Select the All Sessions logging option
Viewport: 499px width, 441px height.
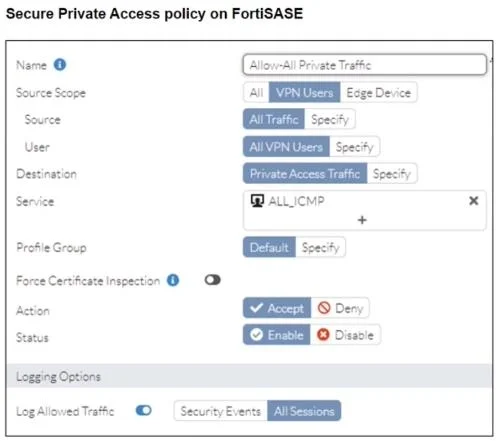pos(304,411)
